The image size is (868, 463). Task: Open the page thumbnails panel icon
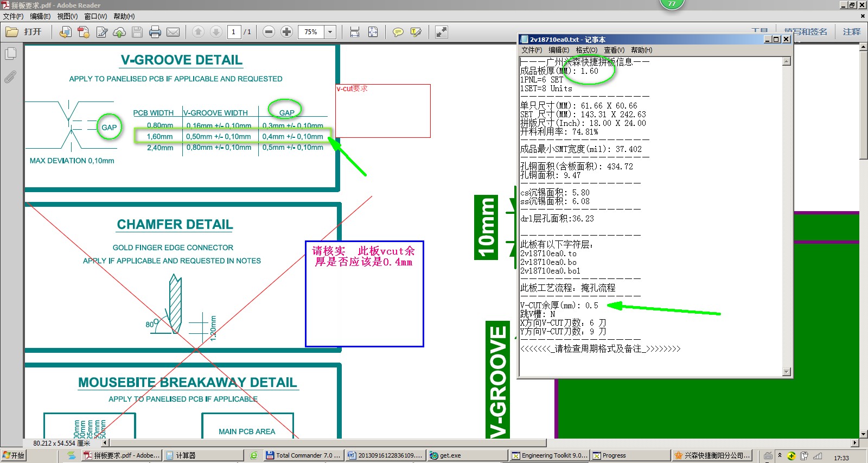tap(10, 54)
